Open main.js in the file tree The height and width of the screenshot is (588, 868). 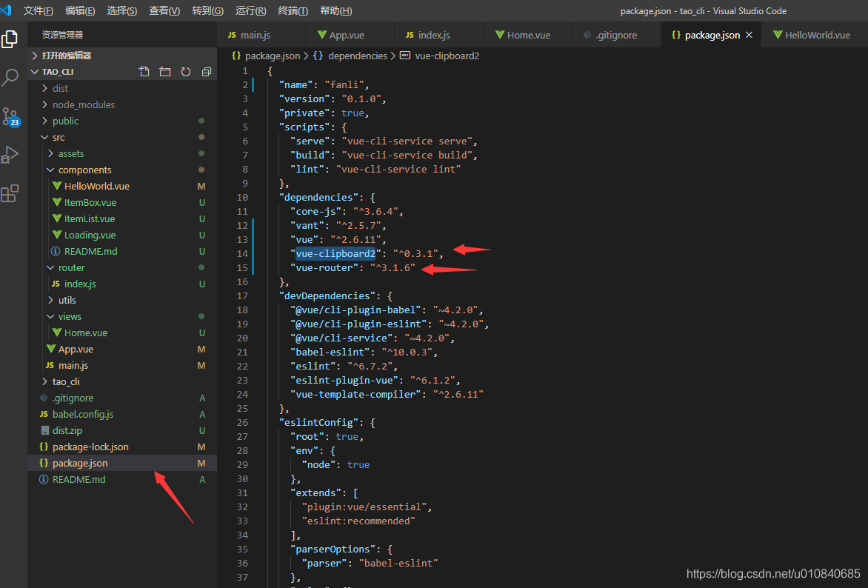click(x=73, y=365)
